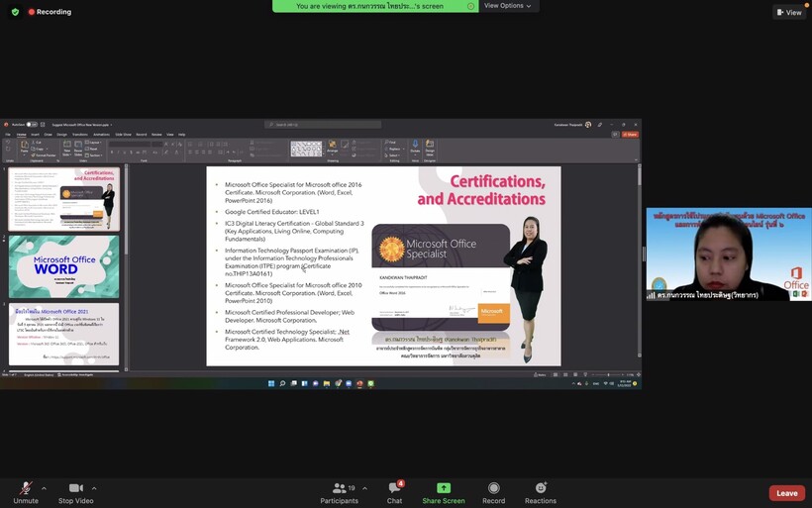This screenshot has width=812, height=508.
Task: Open the Layout dropdown in Slides group
Action: click(93, 143)
